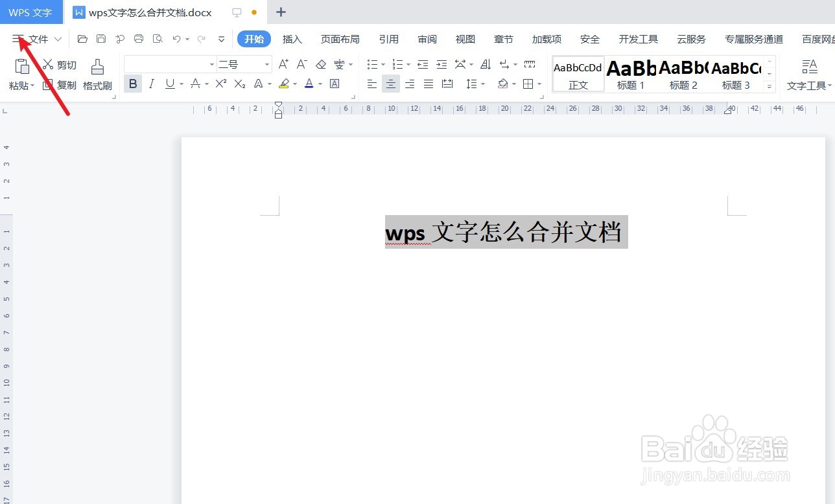
Task: Click the show/hide ruler marks icon
Action: (530, 64)
